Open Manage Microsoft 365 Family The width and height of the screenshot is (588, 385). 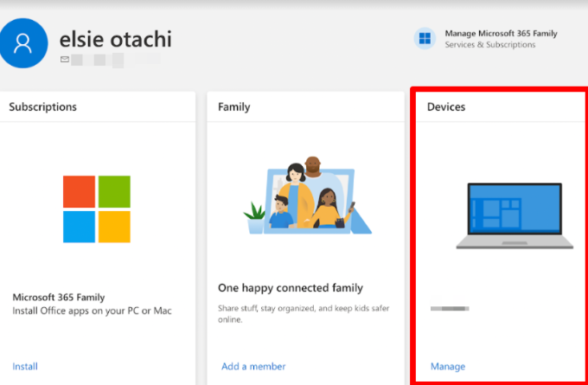point(501,34)
